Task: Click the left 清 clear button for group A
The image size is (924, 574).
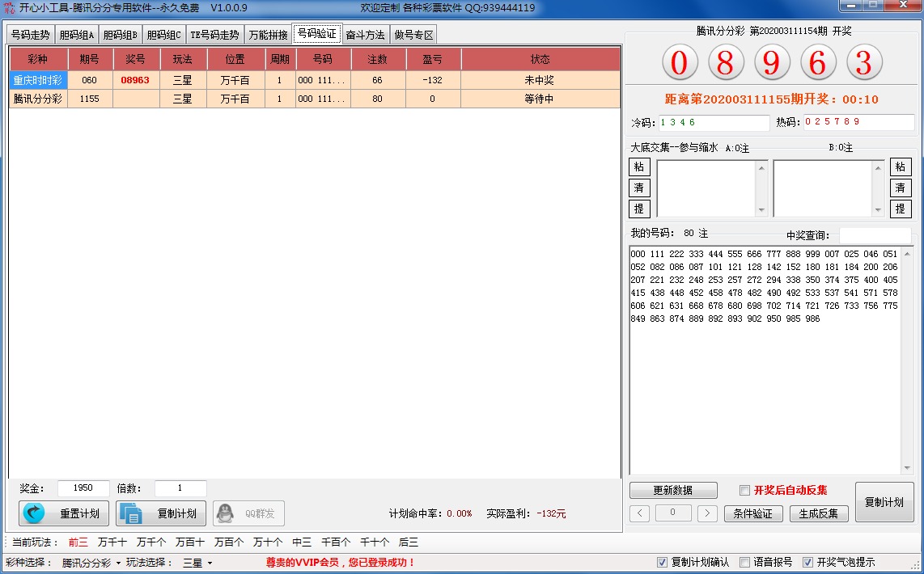Action: [639, 188]
